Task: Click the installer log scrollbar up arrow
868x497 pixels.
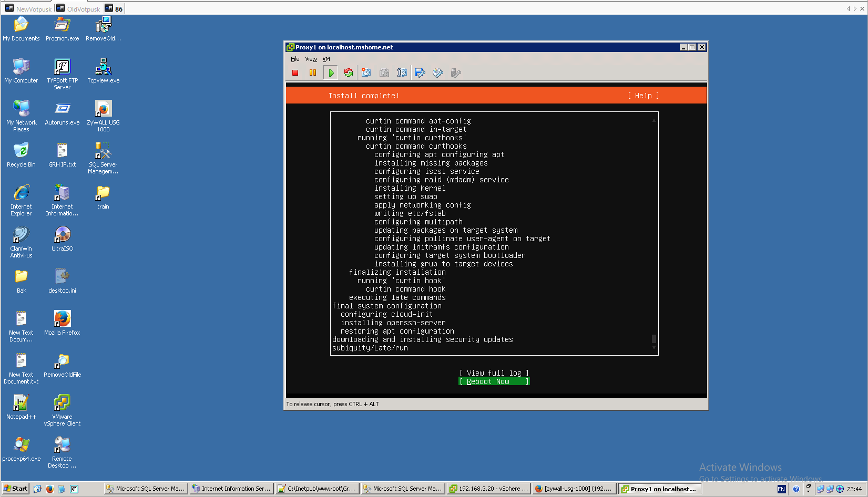Action: tap(654, 120)
